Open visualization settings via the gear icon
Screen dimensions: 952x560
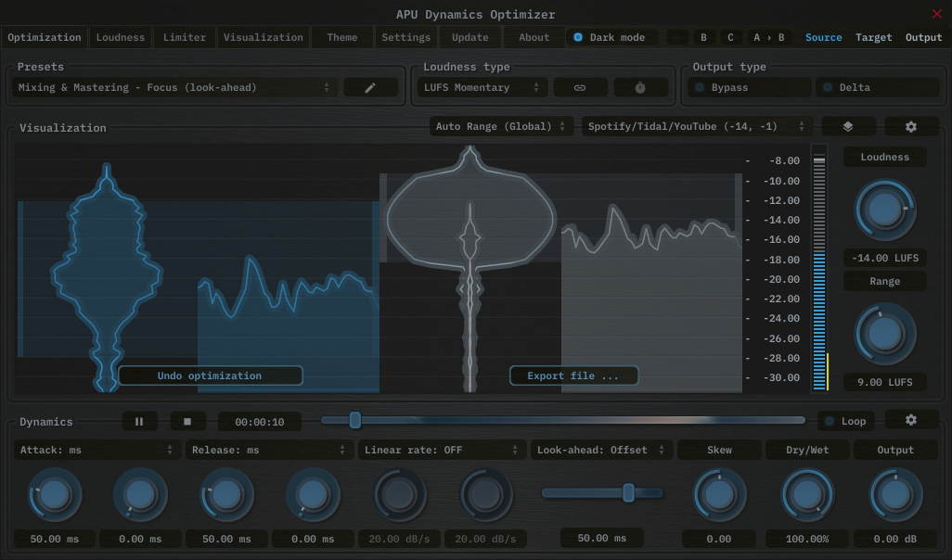click(911, 125)
